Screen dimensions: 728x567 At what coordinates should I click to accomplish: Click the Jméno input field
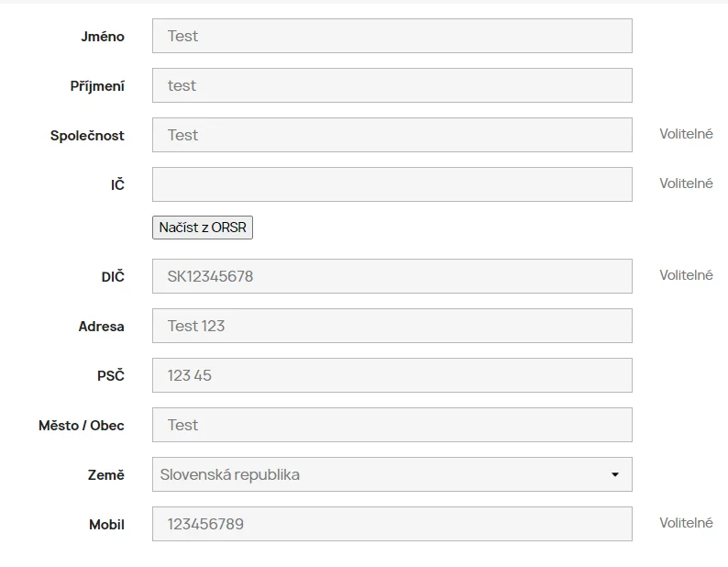392,36
